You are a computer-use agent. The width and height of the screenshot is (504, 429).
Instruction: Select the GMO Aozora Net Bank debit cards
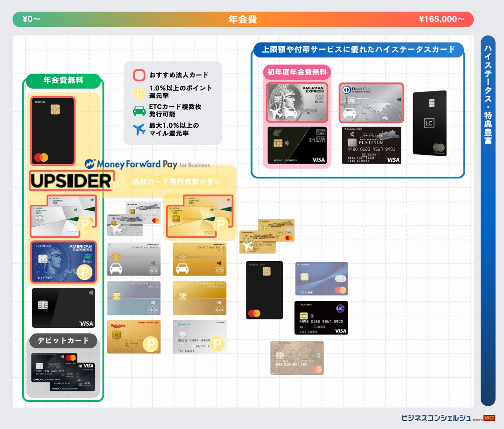[x=63, y=373]
